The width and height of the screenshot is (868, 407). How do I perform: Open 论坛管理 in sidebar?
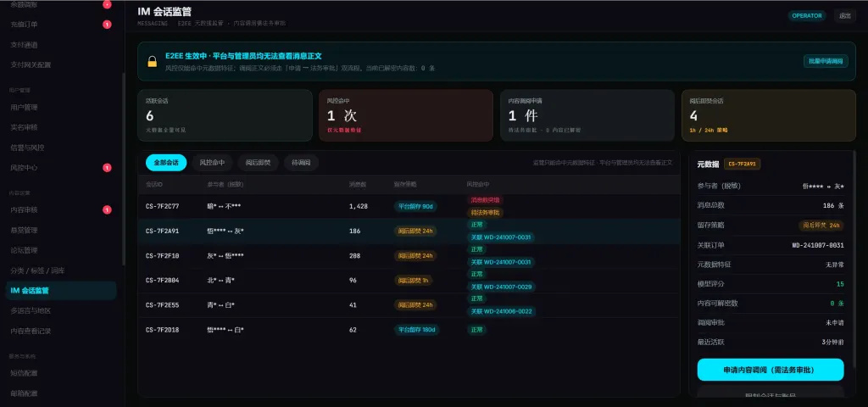pos(25,250)
